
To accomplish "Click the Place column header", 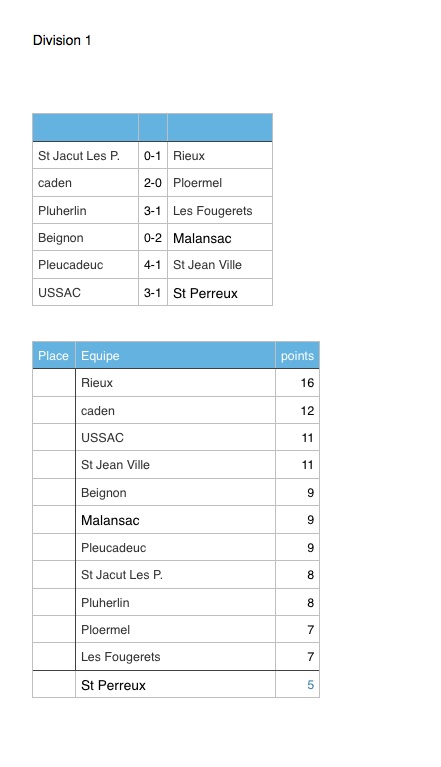I will (x=54, y=355).
